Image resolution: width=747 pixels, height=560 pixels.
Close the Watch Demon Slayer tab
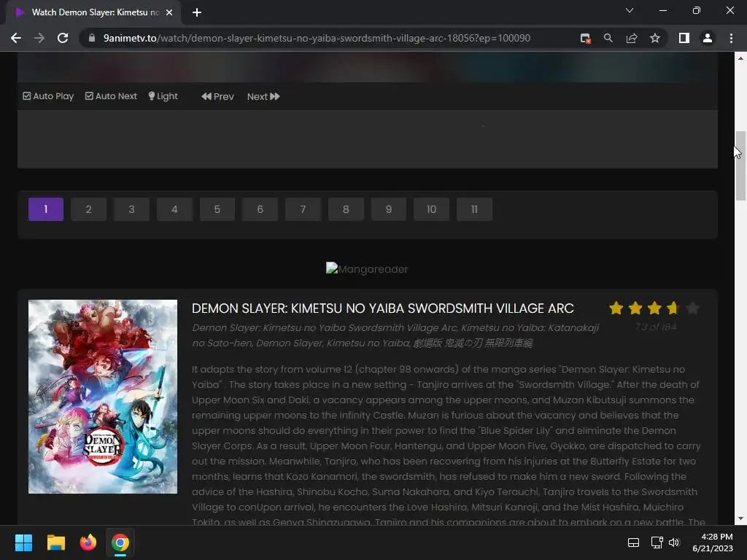click(169, 12)
